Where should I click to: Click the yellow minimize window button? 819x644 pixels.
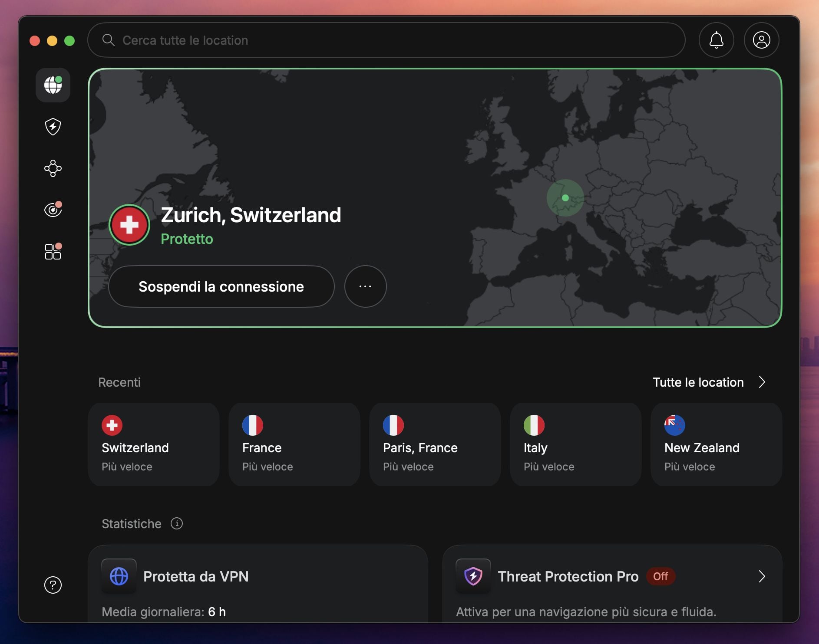pos(52,41)
